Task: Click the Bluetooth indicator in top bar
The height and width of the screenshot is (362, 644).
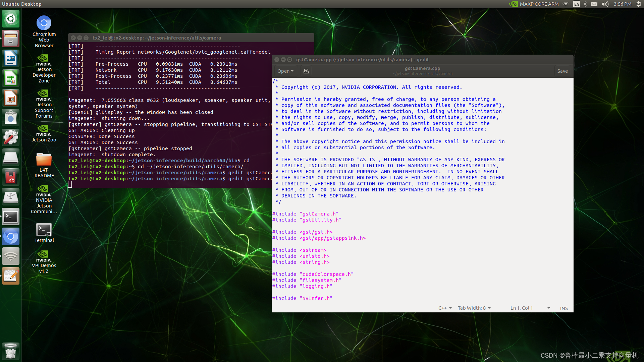Action: (585, 4)
